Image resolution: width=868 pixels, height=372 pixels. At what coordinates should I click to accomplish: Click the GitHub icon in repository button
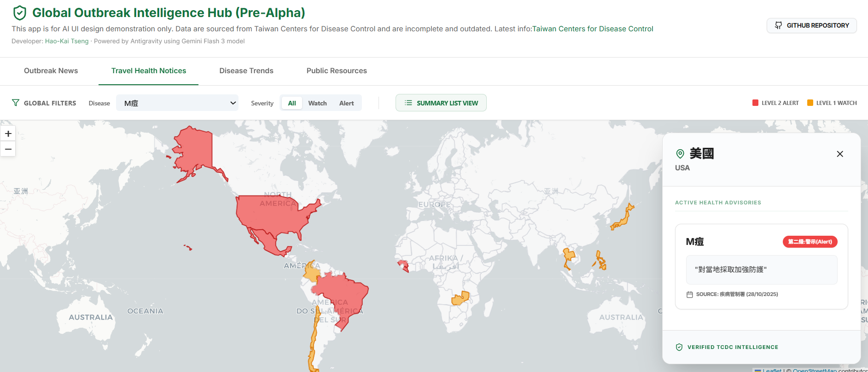(x=778, y=25)
